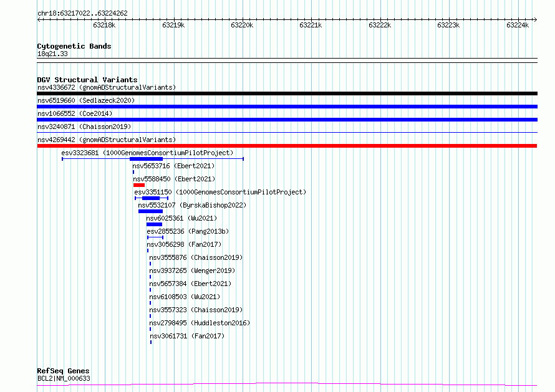Open esv3323681 (1000GenomesConsortiumPilotProject) label
The image size is (555, 392).
(147, 153)
